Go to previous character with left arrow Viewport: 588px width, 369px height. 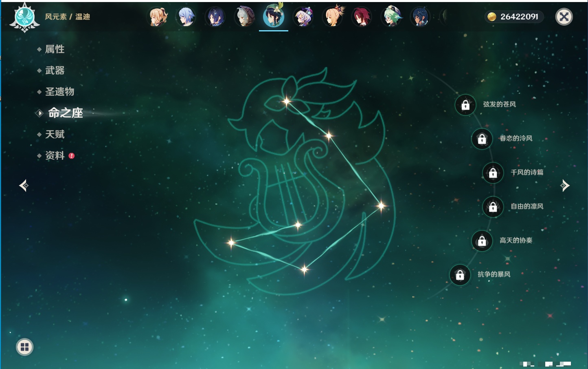24,186
